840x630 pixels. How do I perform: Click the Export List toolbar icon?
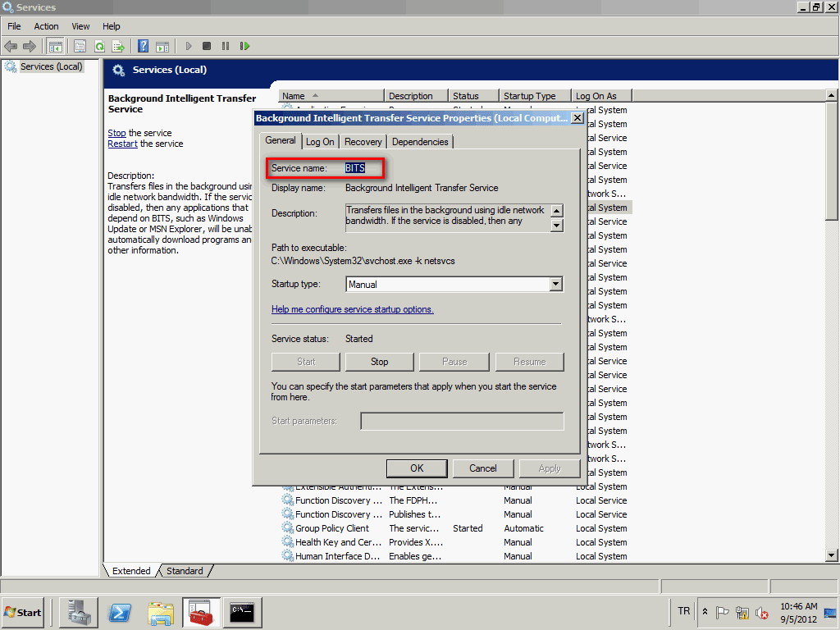click(x=118, y=47)
